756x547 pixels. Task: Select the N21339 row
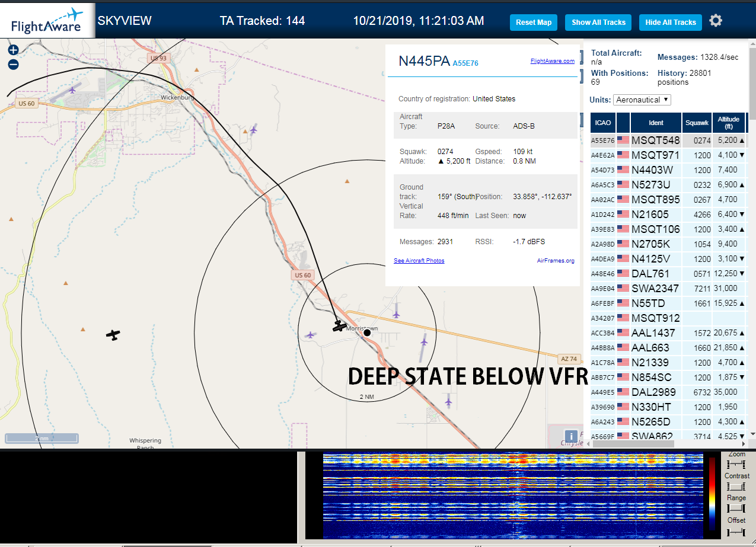(x=668, y=363)
